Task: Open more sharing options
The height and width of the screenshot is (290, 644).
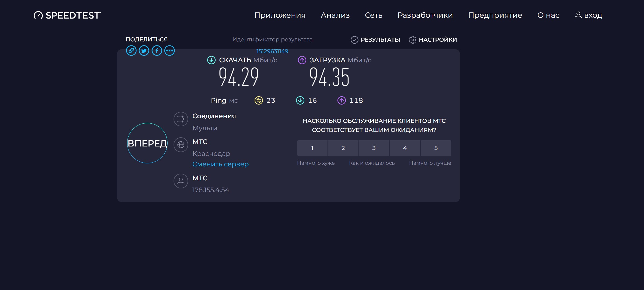Action: tap(170, 51)
